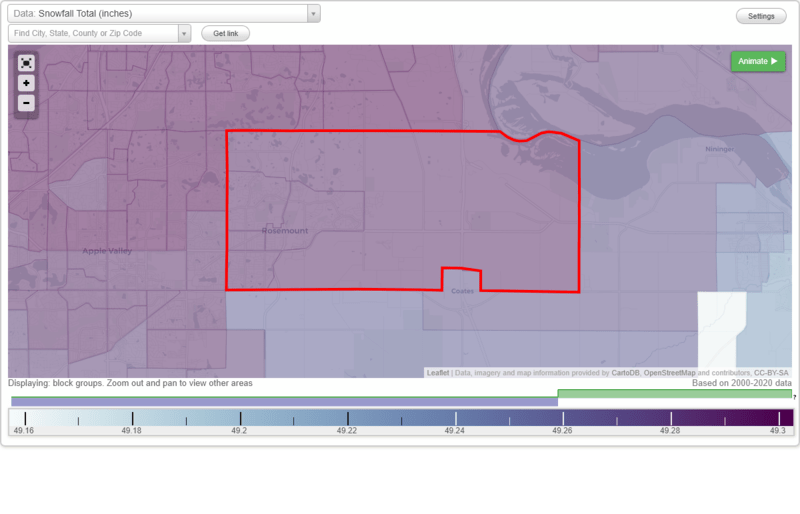This screenshot has height=514, width=800.
Task: Zoom out with the minus button
Action: 26,103
